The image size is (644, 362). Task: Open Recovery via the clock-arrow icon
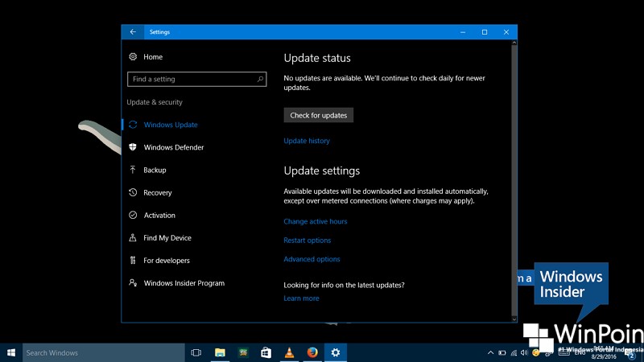click(133, 192)
